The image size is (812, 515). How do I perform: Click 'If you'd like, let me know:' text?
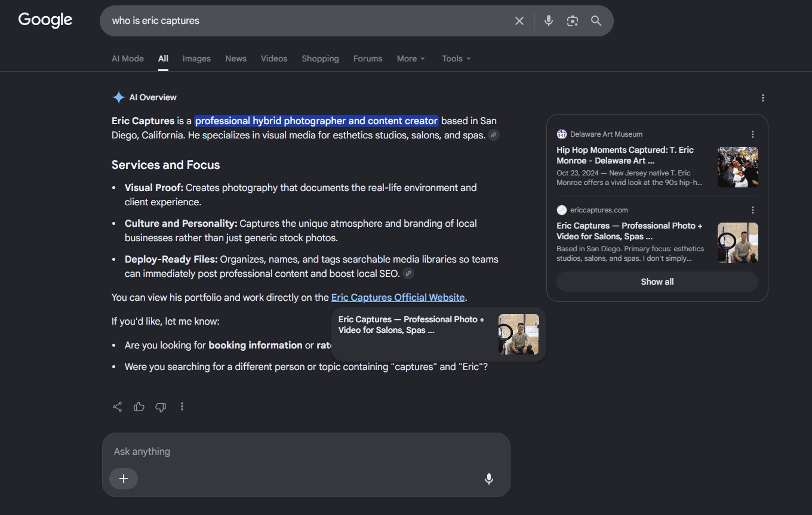pyautogui.click(x=165, y=322)
